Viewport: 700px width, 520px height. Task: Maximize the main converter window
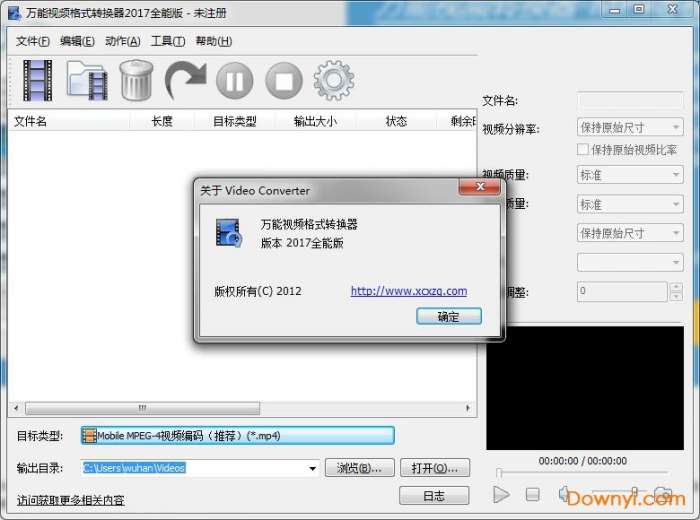(x=639, y=9)
